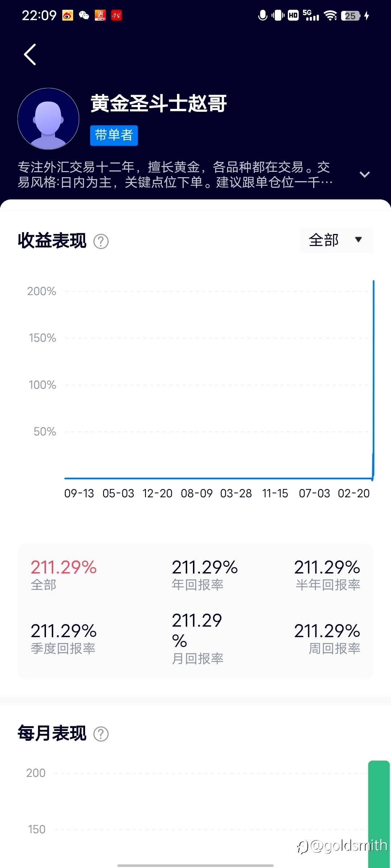Tap the battery status indicator
The image size is (391, 868).
350,16
